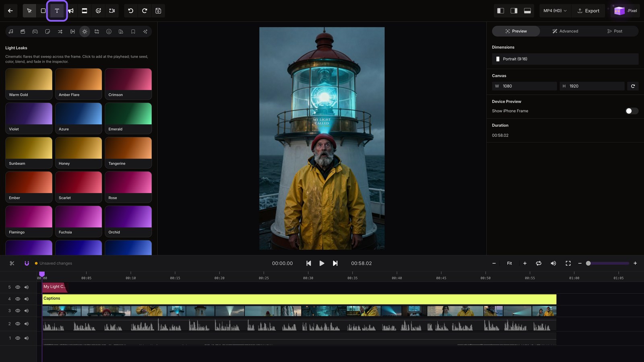Open the game controller tab
The width and height of the screenshot is (644, 362).
pos(35,31)
